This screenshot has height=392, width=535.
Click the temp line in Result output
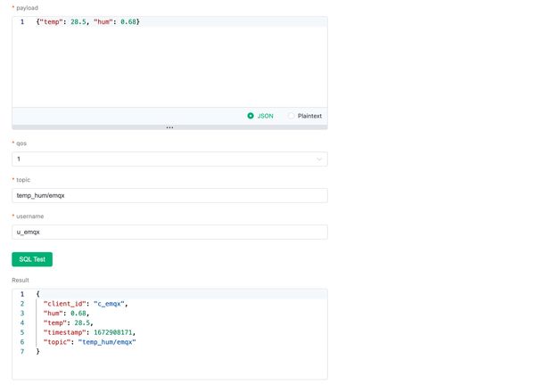point(68,323)
